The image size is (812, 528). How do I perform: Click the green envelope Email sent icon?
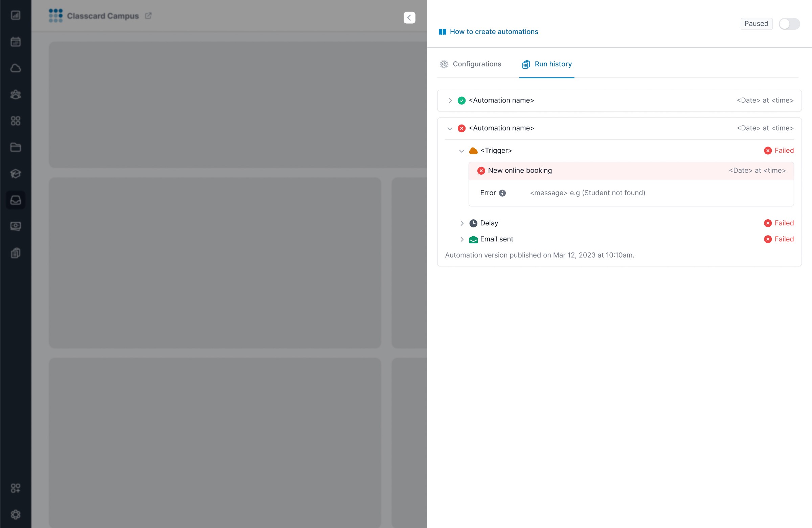473,240
